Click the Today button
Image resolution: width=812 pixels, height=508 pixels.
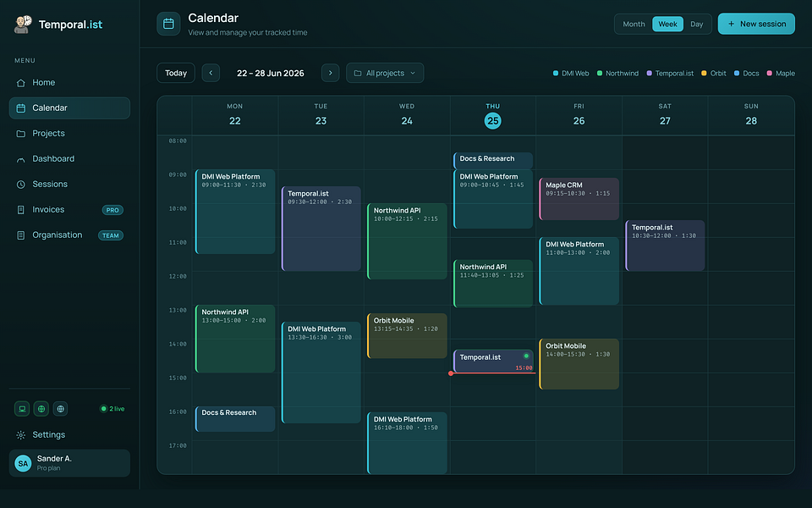point(176,73)
